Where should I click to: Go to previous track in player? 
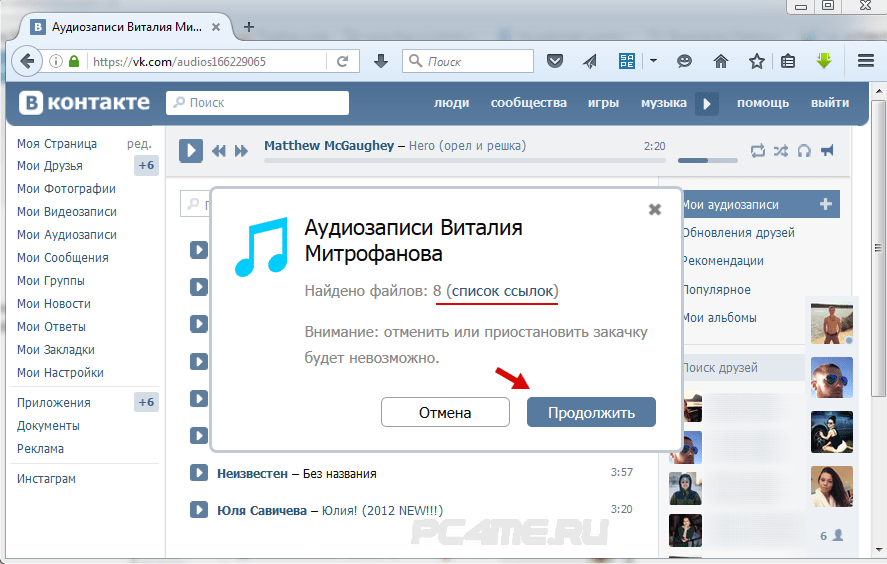219,151
